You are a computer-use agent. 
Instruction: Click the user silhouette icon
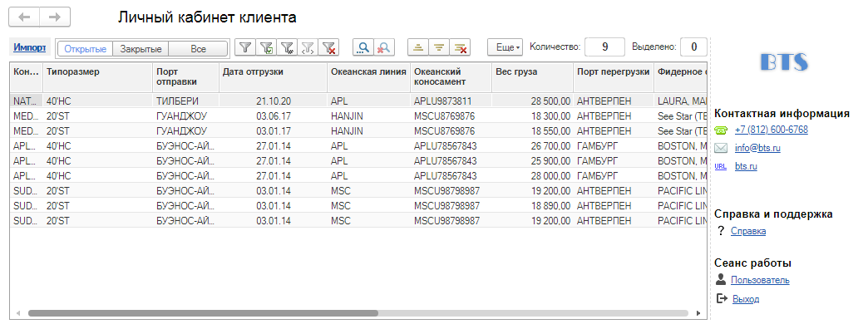click(721, 279)
